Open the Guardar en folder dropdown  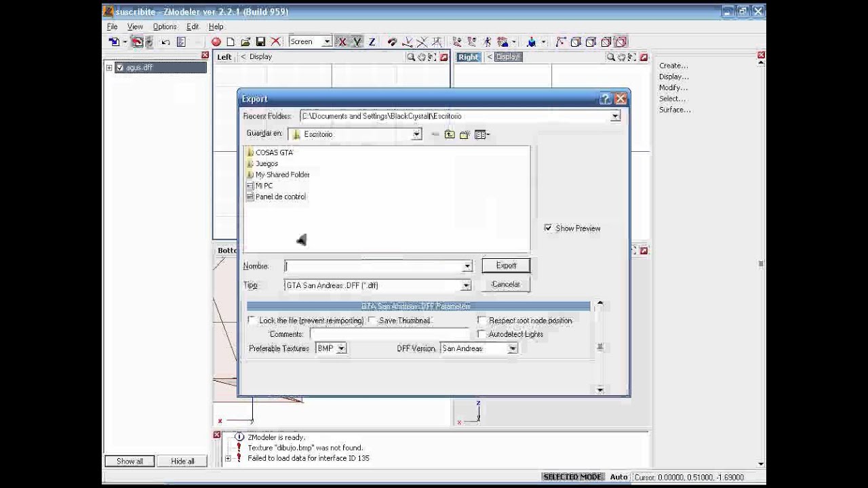click(416, 134)
